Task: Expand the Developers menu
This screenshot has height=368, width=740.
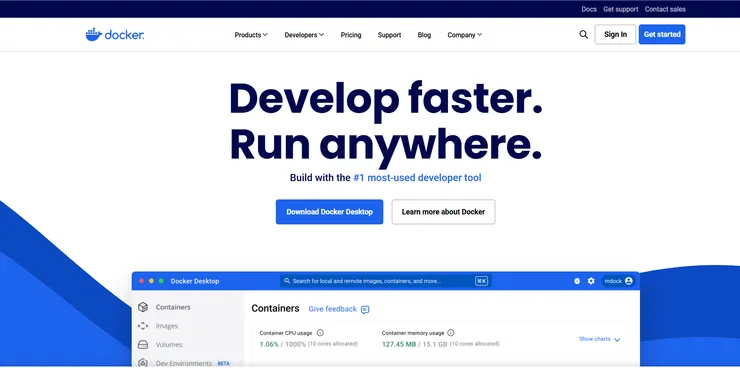Action: pyautogui.click(x=304, y=34)
